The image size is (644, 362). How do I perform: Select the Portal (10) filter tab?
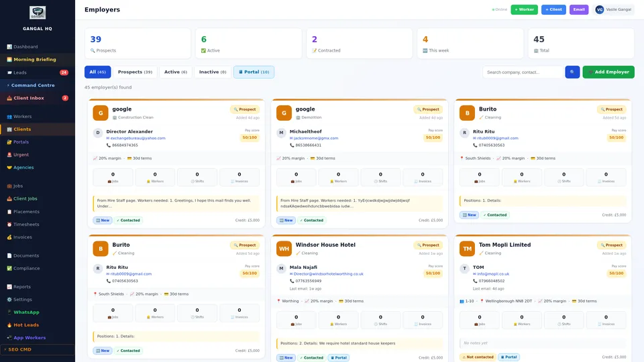(x=254, y=72)
